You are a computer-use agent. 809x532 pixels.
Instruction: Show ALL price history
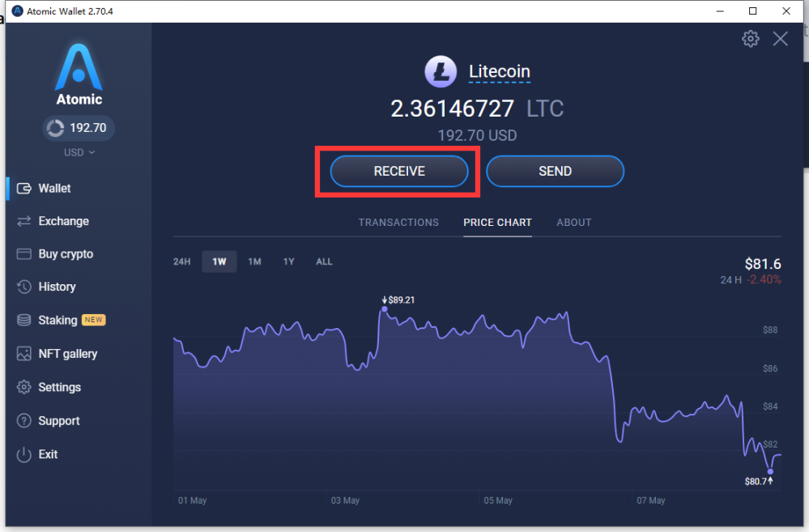324,262
